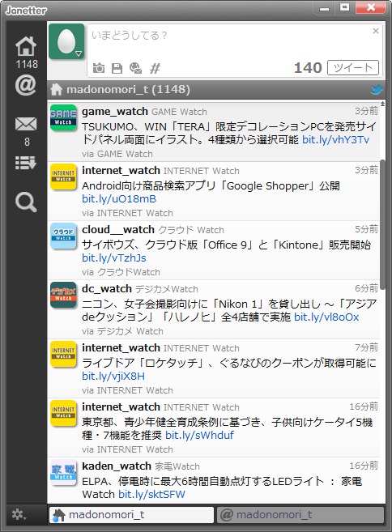Open search magnifier in sidebar
The width and height of the screenshot is (392, 532).
pos(26,202)
